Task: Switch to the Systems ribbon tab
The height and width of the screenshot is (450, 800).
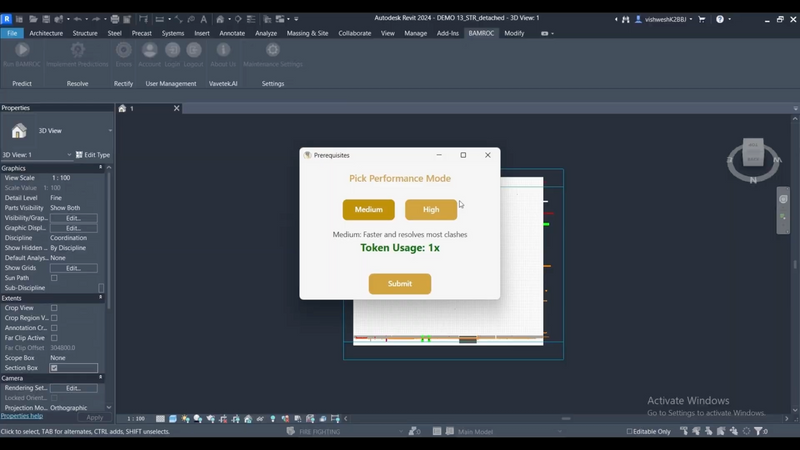Action: coord(173,33)
